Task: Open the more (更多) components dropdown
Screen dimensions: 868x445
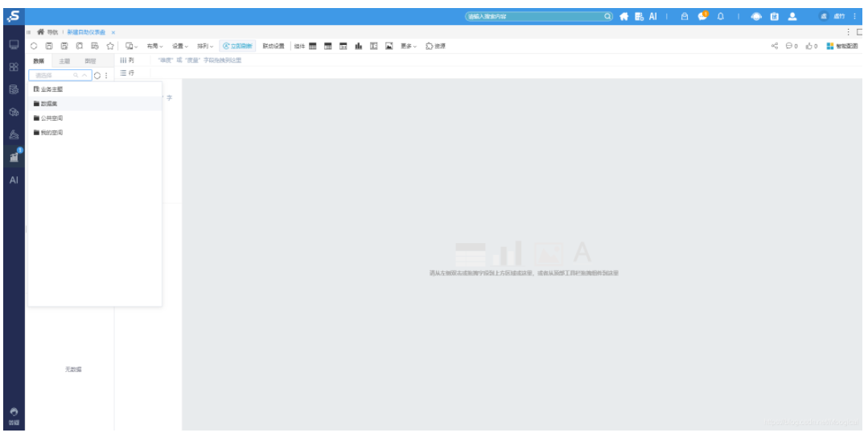Action: click(409, 46)
